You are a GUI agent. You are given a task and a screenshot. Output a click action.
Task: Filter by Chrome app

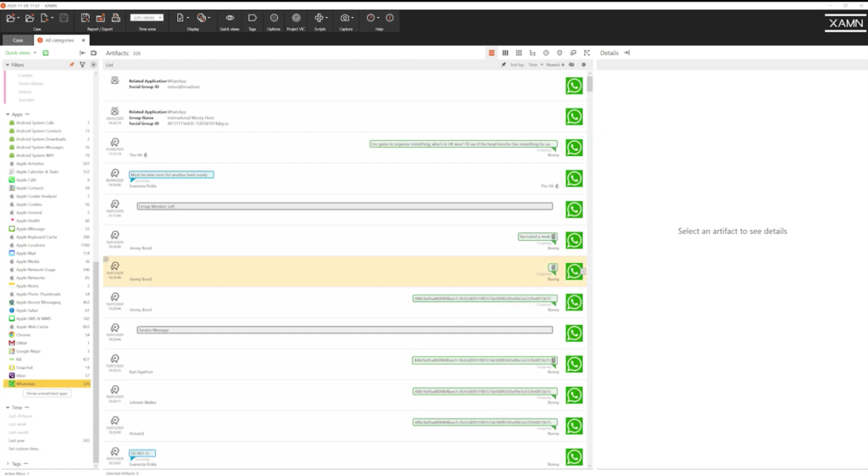click(48, 334)
